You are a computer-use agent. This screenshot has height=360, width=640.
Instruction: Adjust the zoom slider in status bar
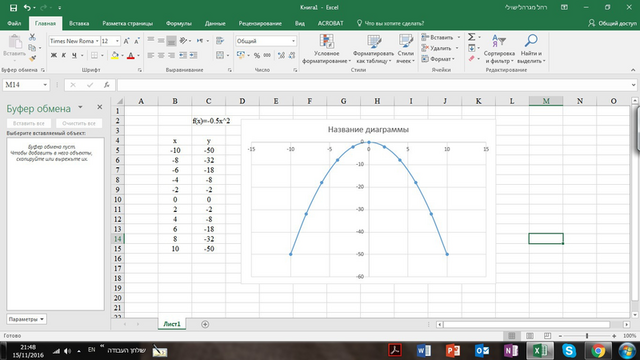tap(587, 336)
